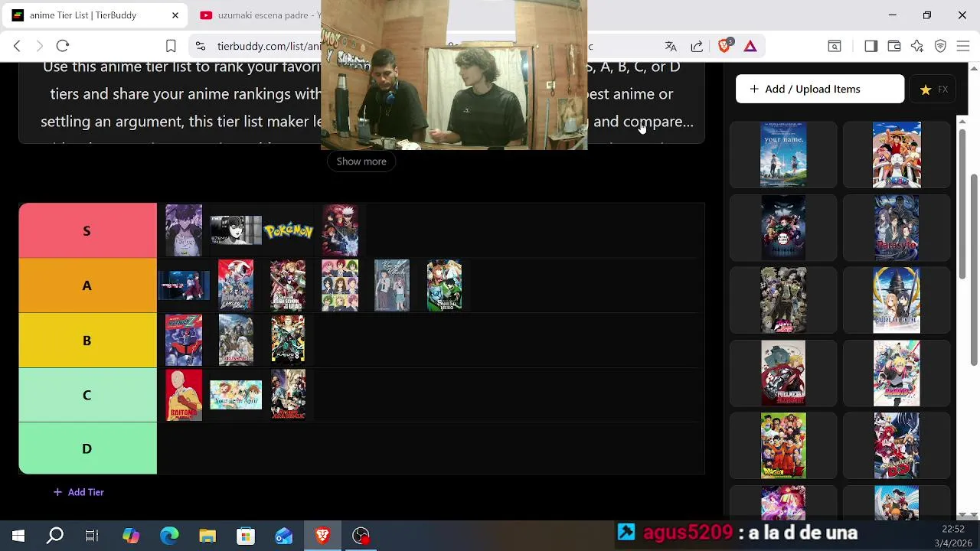
Task: Pick the Sword Art Online poster in sidebar
Action: point(897,300)
